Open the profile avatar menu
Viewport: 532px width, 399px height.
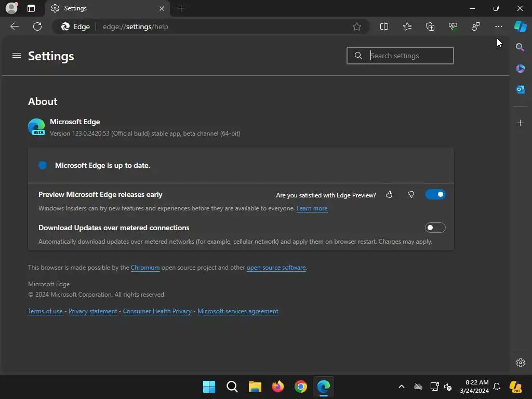(11, 8)
